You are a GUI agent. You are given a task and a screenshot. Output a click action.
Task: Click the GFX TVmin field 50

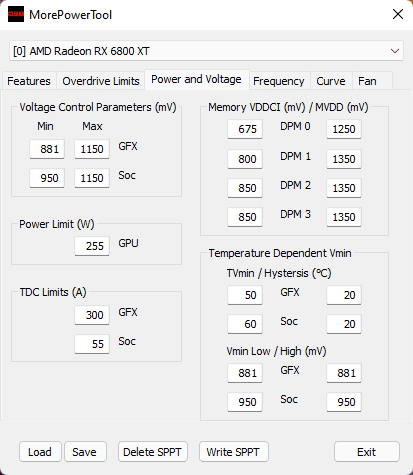(x=245, y=295)
